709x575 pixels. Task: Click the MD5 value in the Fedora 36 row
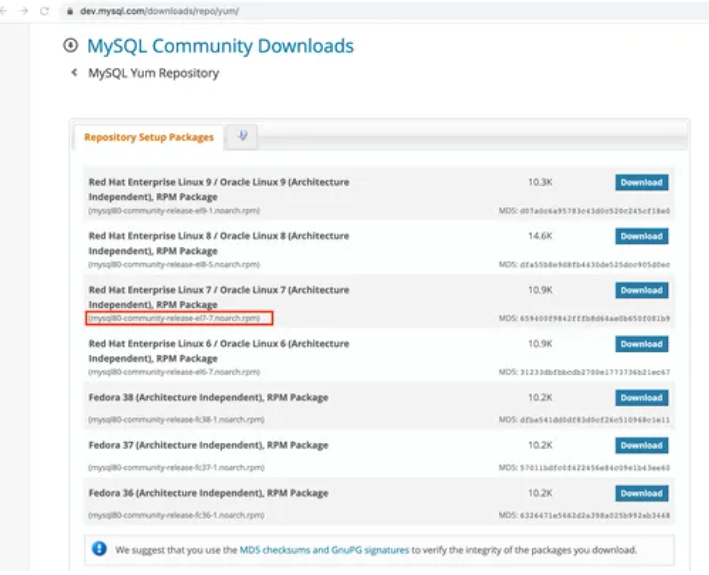pos(595,515)
